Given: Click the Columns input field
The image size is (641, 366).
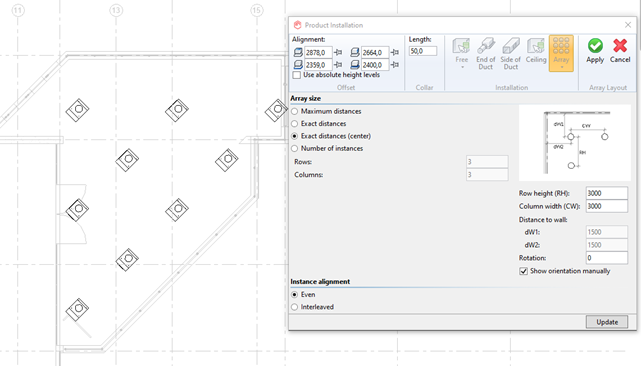Looking at the screenshot, I should click(x=487, y=175).
